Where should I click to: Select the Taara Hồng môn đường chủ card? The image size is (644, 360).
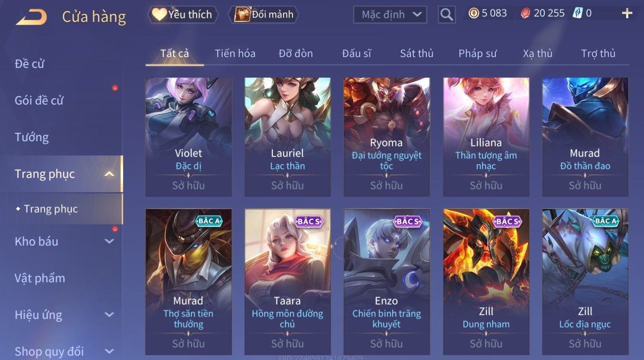(287, 282)
